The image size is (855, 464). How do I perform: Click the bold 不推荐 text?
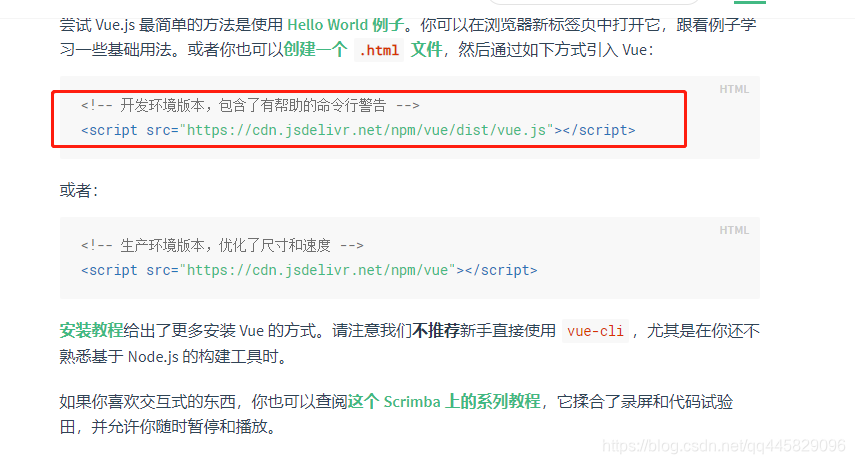pos(436,330)
